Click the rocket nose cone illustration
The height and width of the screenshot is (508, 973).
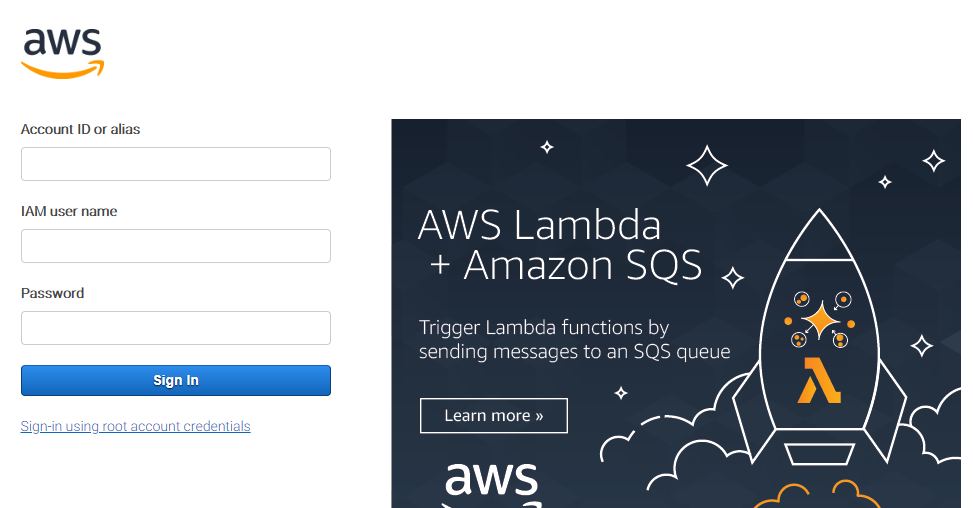(x=818, y=234)
